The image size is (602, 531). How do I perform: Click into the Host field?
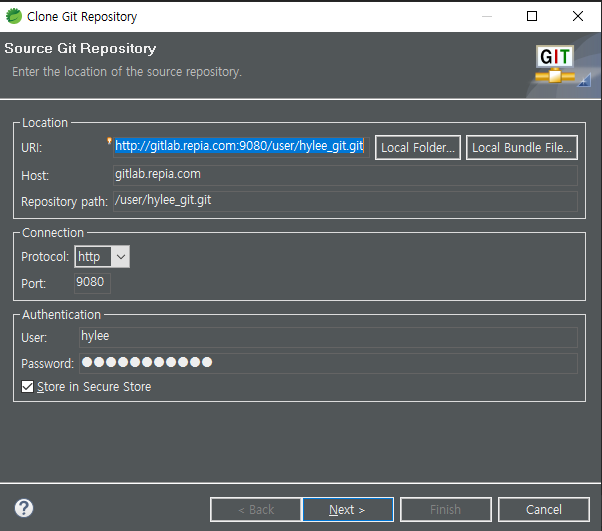344,175
